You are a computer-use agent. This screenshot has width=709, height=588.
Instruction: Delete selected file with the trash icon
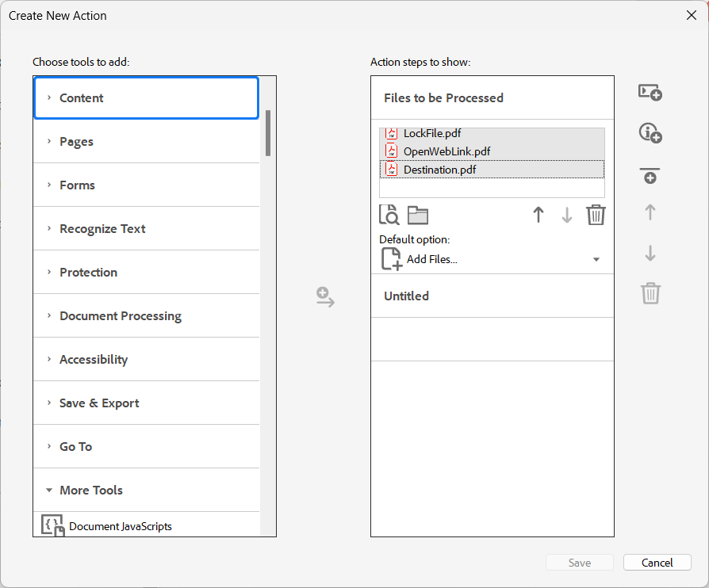click(x=596, y=215)
